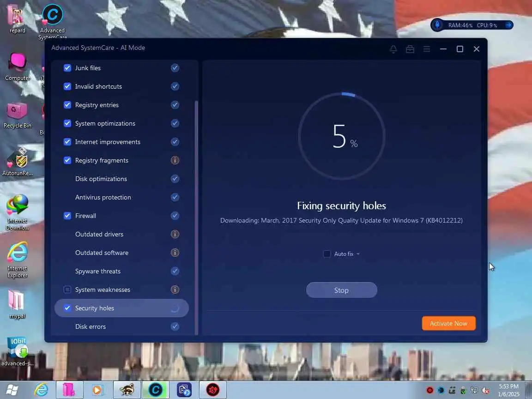
Task: Show info for System weaknesses
Action: (x=175, y=290)
